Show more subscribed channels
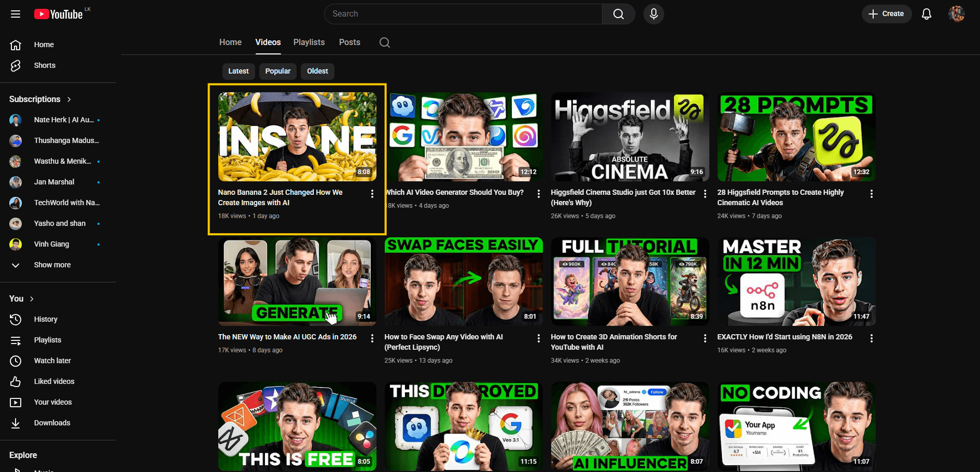This screenshot has height=472, width=980. (52, 265)
